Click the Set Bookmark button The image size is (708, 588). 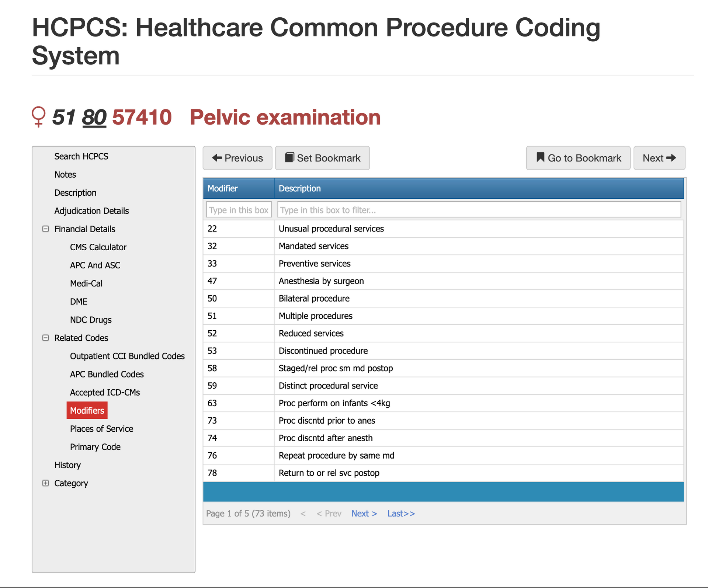(x=322, y=158)
